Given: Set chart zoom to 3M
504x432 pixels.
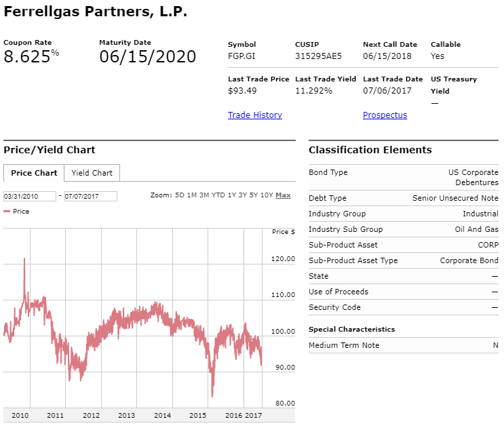Looking at the screenshot, I should [x=204, y=195].
